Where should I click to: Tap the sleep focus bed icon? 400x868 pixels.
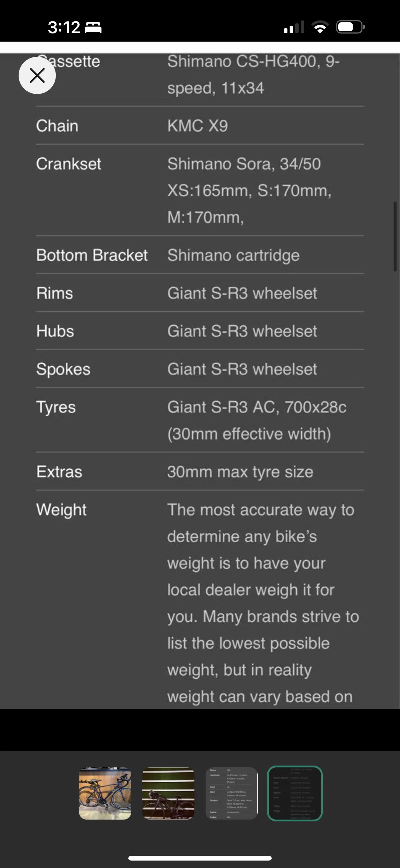pos(93,27)
